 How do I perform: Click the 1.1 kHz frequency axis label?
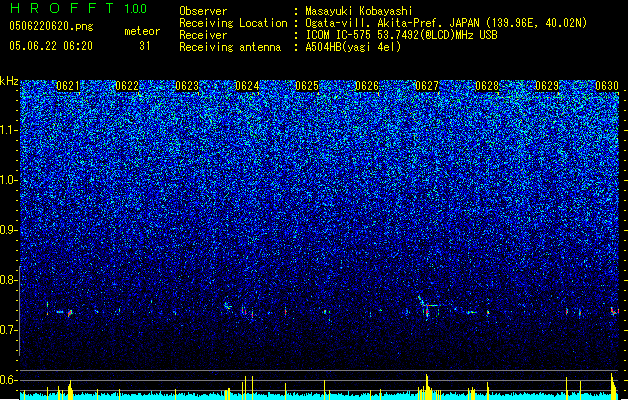9,130
